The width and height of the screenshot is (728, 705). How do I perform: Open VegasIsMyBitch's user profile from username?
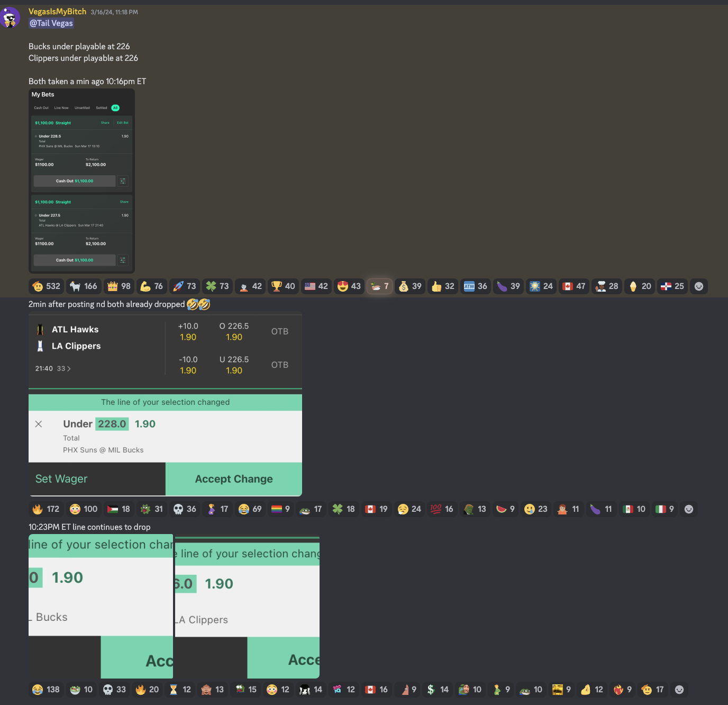[x=57, y=12]
